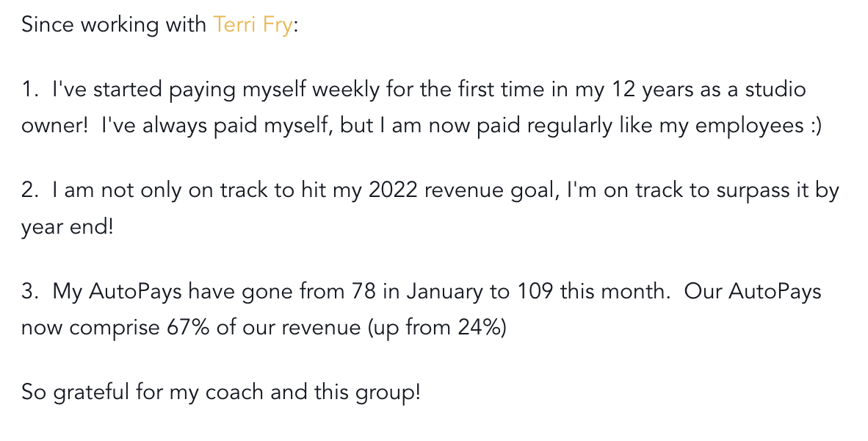
Task: Click the list number '3.' marker
Action: pos(30,291)
